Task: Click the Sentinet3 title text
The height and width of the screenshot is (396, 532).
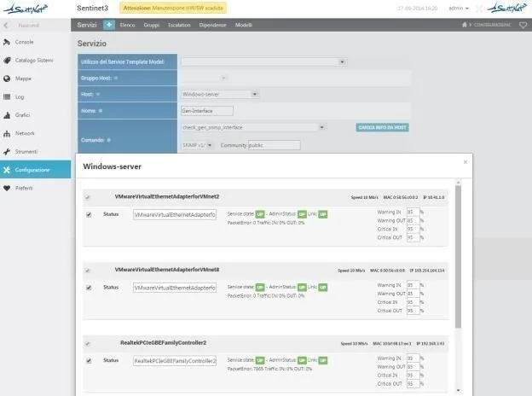Action: tap(92, 8)
